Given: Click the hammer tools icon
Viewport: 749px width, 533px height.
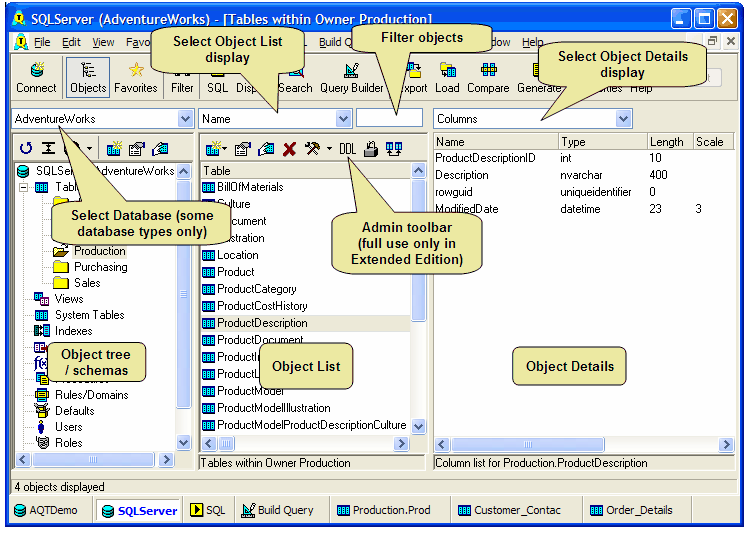Looking at the screenshot, I should [x=313, y=149].
